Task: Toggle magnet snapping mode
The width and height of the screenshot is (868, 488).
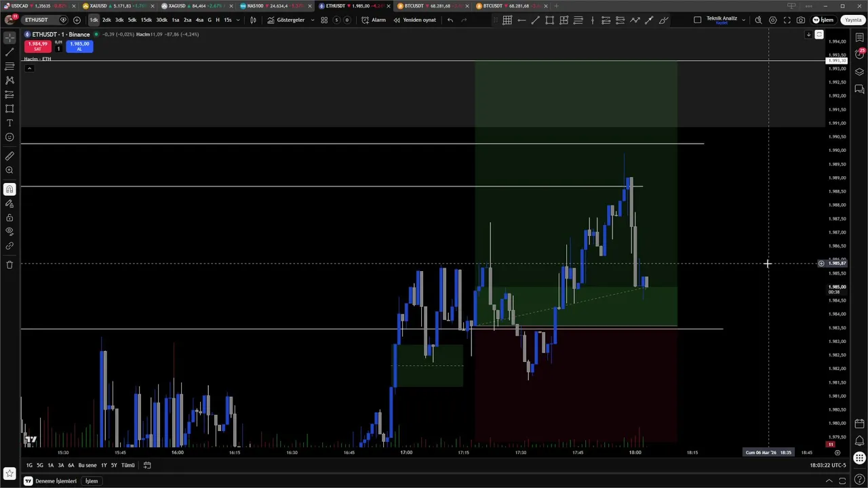Action: [x=9, y=189]
